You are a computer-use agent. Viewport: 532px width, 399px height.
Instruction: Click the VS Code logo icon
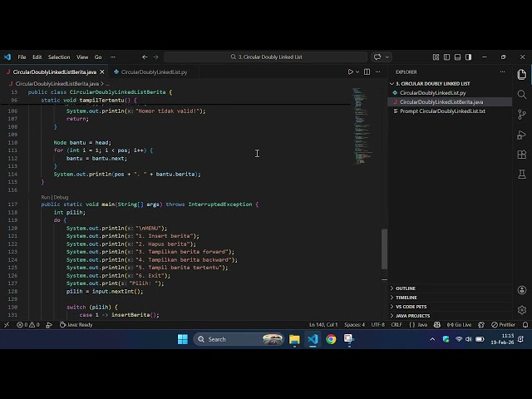click(x=7, y=57)
